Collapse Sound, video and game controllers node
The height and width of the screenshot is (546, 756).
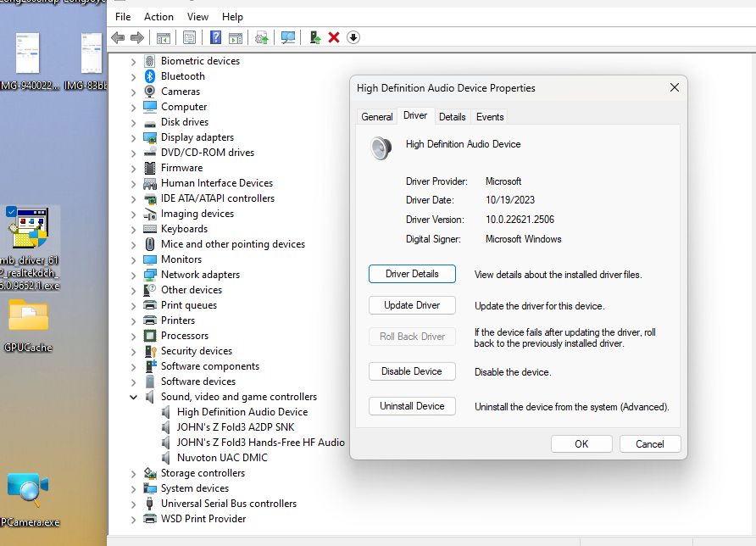click(x=134, y=397)
